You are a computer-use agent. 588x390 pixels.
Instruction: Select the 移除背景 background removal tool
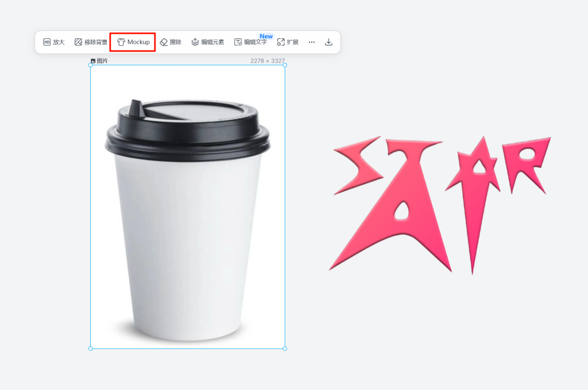click(91, 42)
